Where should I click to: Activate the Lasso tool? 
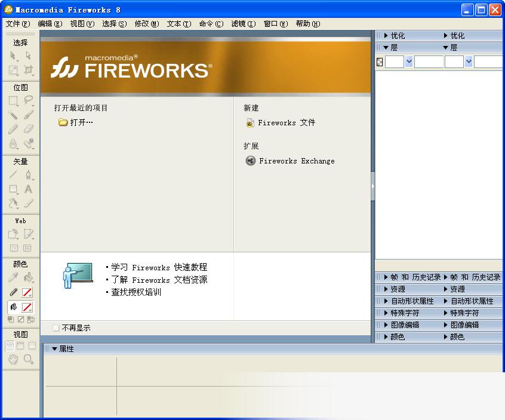(28, 101)
